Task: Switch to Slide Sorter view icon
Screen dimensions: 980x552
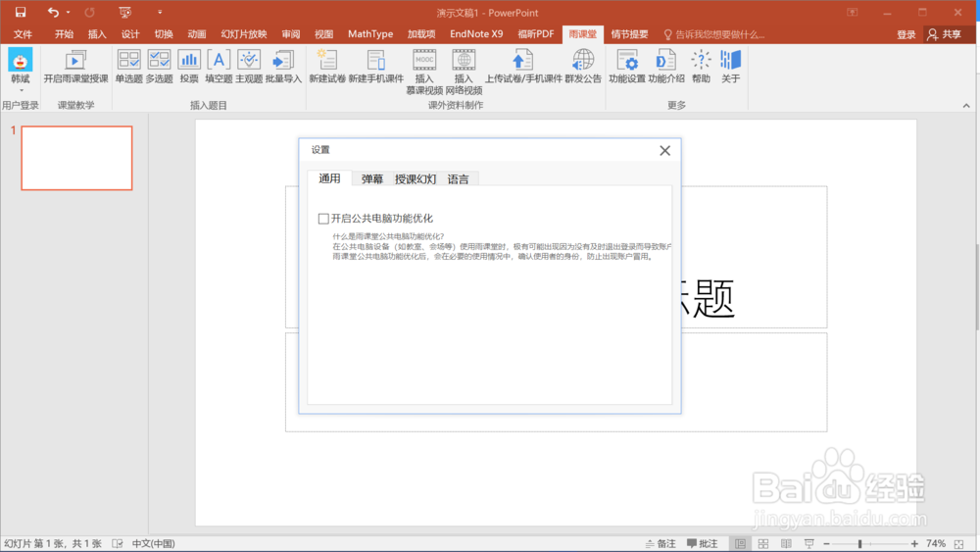Action: (763, 544)
